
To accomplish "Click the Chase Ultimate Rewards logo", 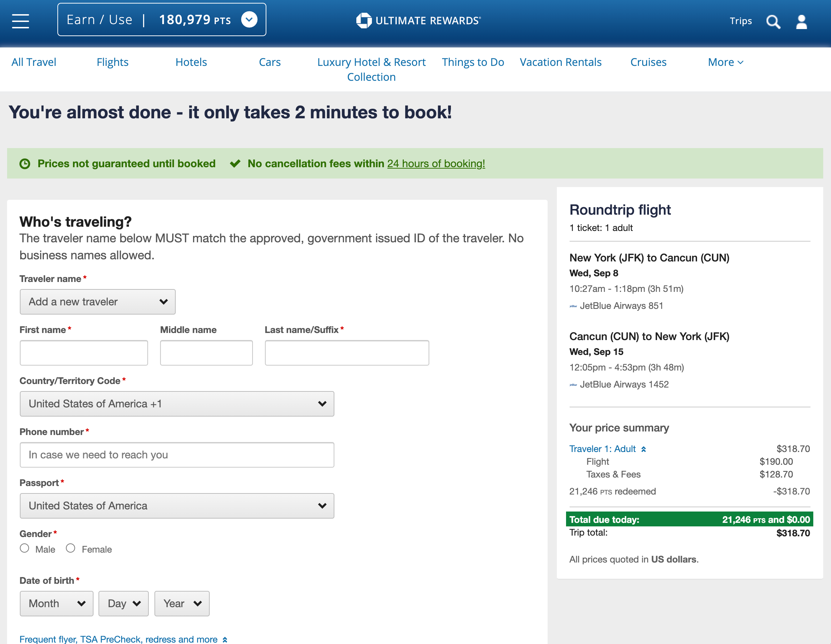I will (x=418, y=21).
